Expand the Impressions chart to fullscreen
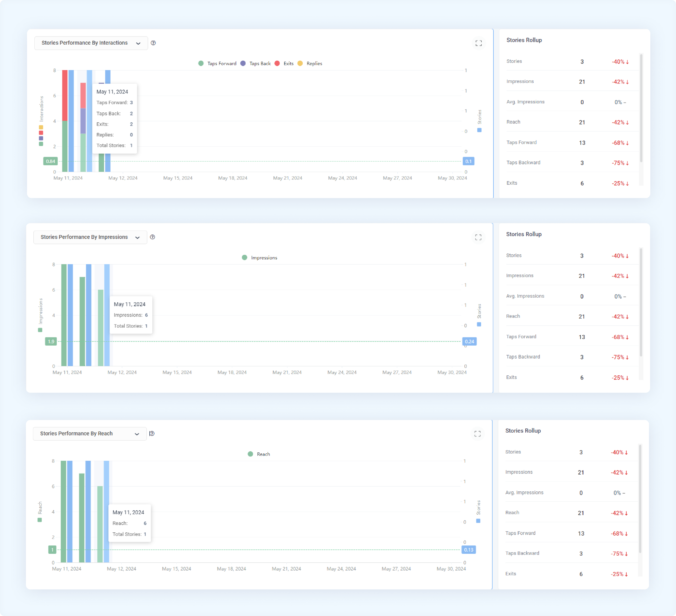 click(478, 237)
